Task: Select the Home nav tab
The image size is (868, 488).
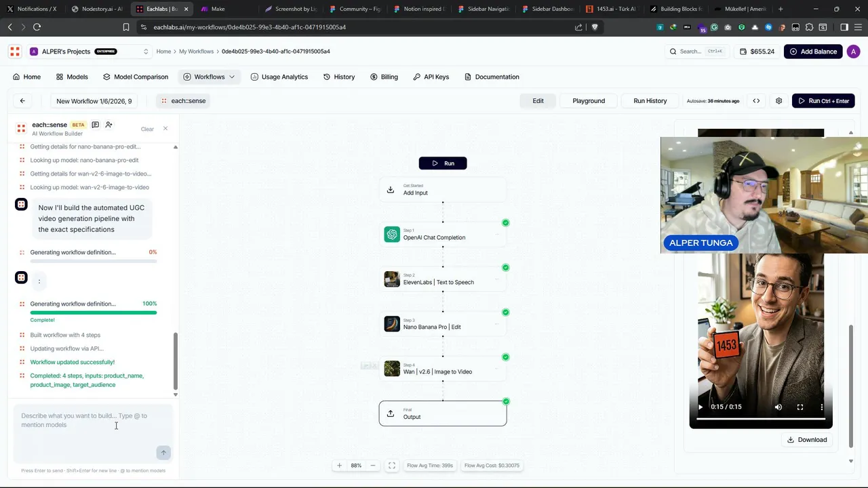Action: [x=26, y=77]
